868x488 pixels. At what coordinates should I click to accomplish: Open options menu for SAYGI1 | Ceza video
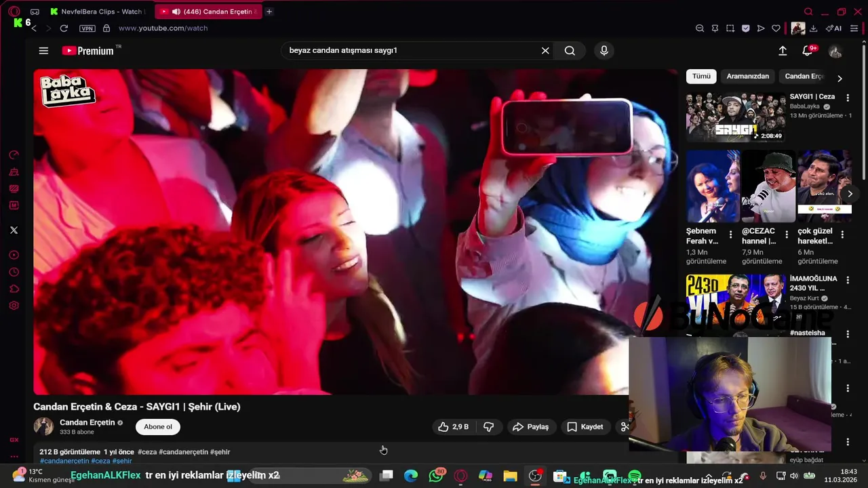pos(848,98)
